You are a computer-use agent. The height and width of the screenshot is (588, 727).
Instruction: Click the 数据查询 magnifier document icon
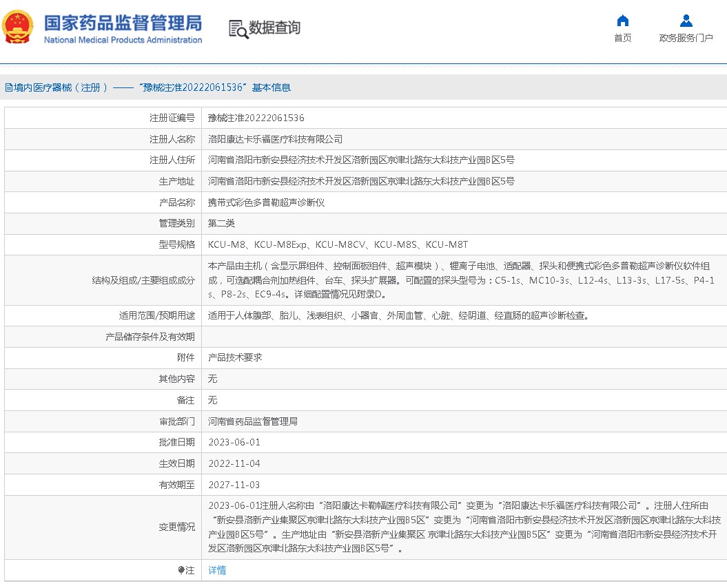tap(238, 28)
